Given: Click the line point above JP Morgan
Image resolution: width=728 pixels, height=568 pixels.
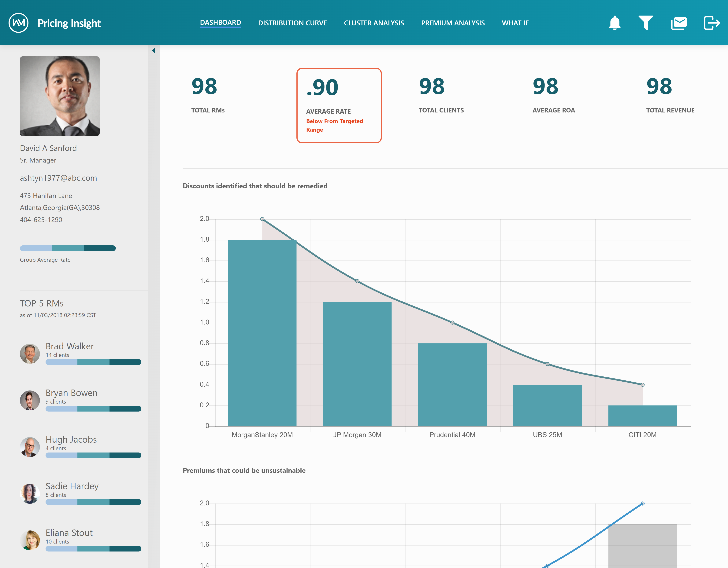Looking at the screenshot, I should click(357, 281).
